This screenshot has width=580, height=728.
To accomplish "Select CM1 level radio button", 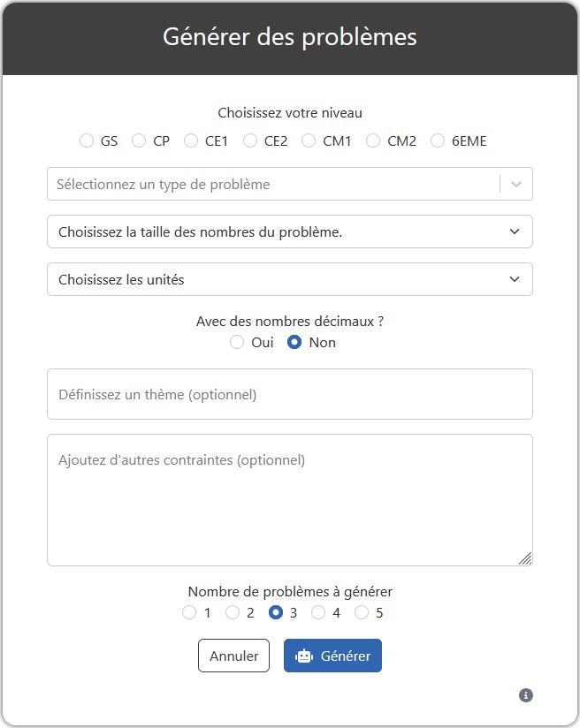I will (309, 140).
